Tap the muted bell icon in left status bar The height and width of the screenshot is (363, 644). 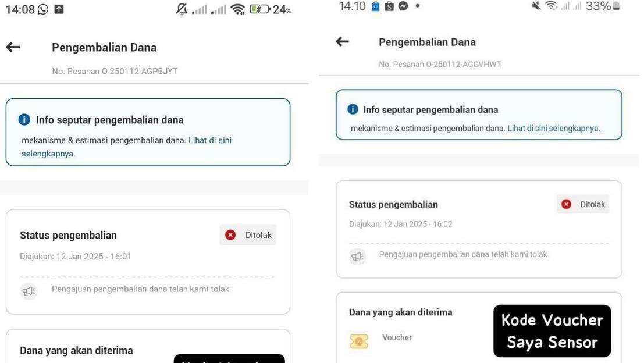pos(182,9)
